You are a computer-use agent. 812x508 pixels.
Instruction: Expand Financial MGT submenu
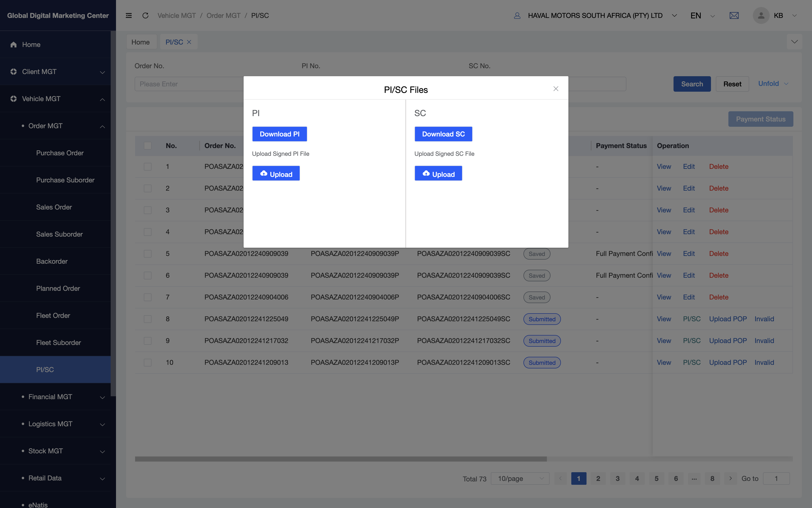pos(102,397)
